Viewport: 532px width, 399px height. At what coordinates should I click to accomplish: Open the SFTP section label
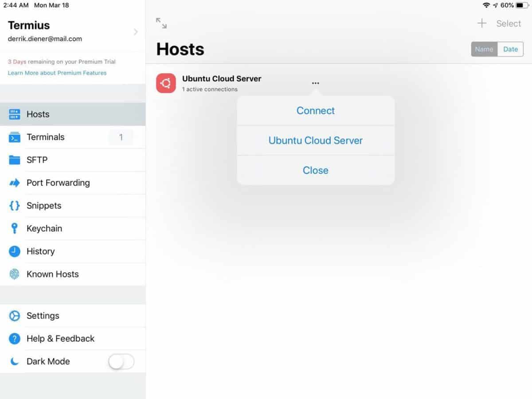coord(37,160)
